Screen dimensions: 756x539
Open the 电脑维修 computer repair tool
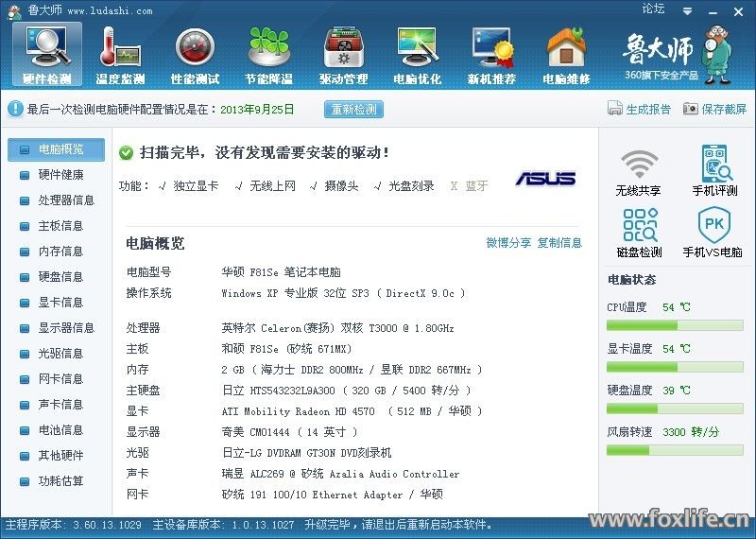566,56
